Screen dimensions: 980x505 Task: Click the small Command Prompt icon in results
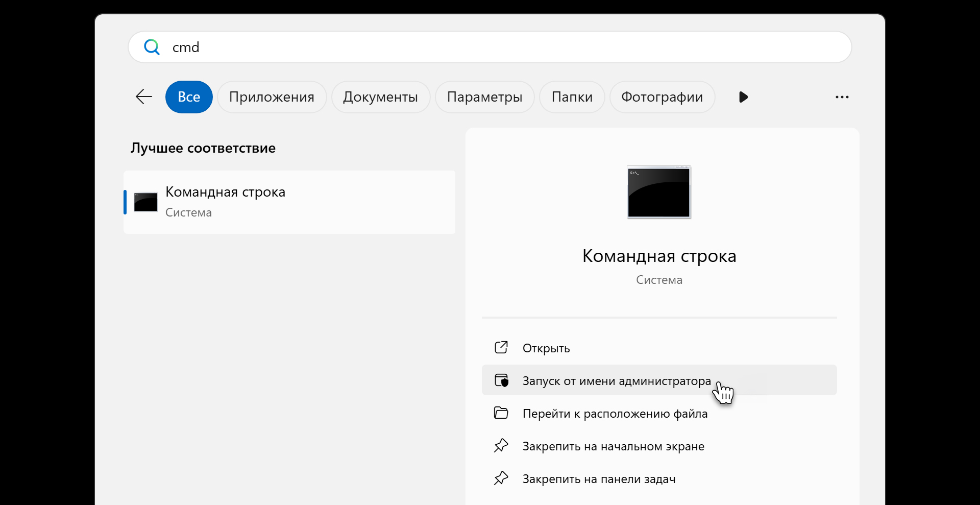point(145,202)
